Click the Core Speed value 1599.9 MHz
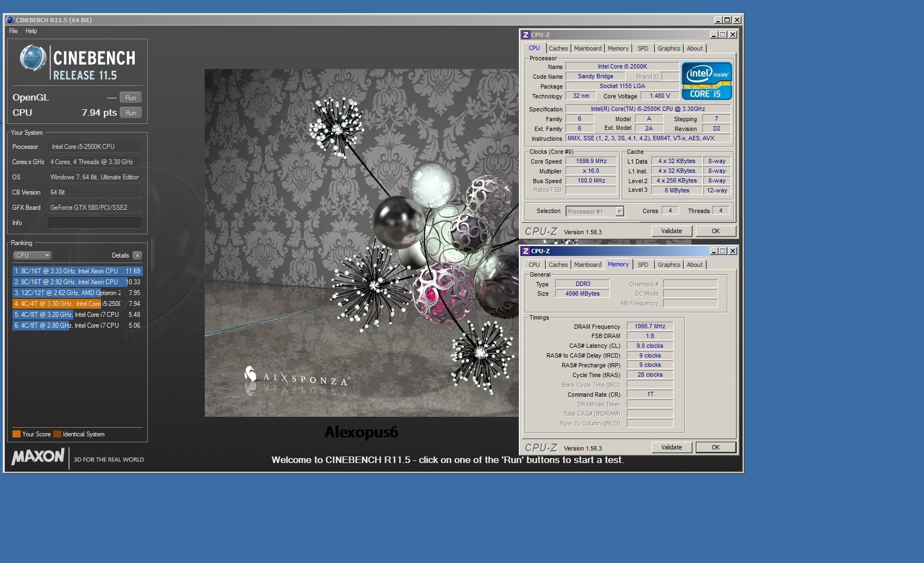This screenshot has width=924, height=563. click(591, 161)
